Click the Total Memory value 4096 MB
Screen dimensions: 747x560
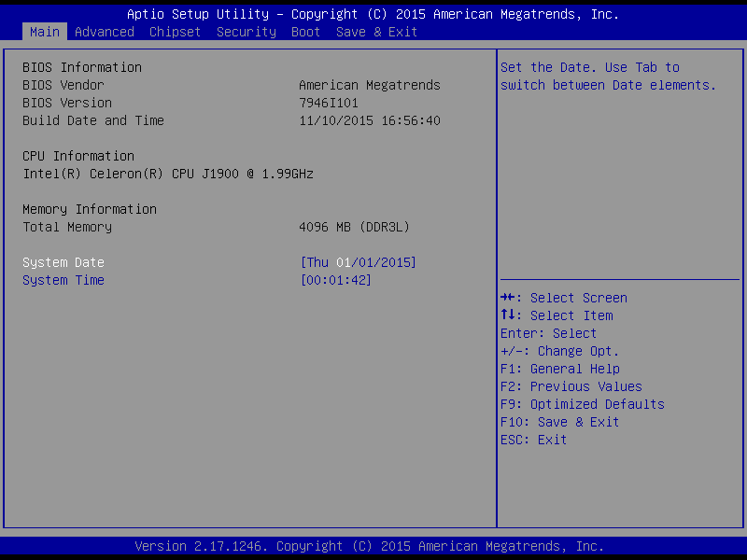tap(354, 227)
